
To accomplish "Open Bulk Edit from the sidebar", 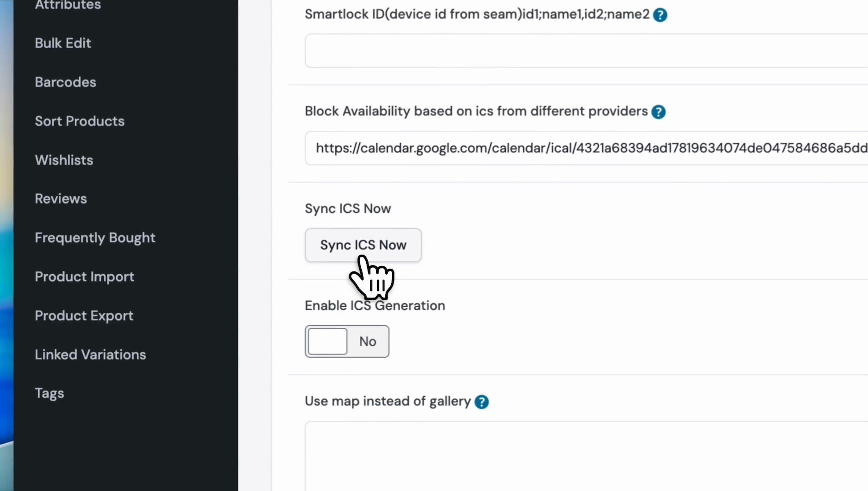I will pyautogui.click(x=63, y=43).
